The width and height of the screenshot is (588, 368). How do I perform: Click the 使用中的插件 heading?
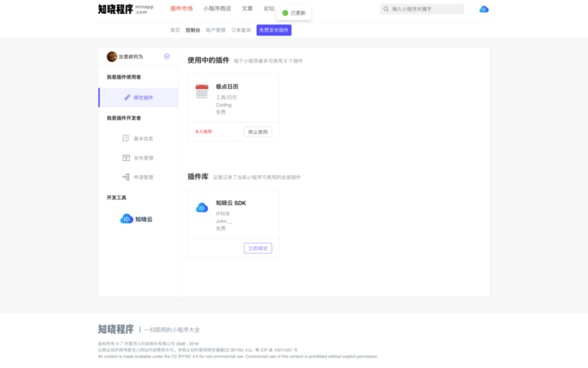click(x=208, y=61)
